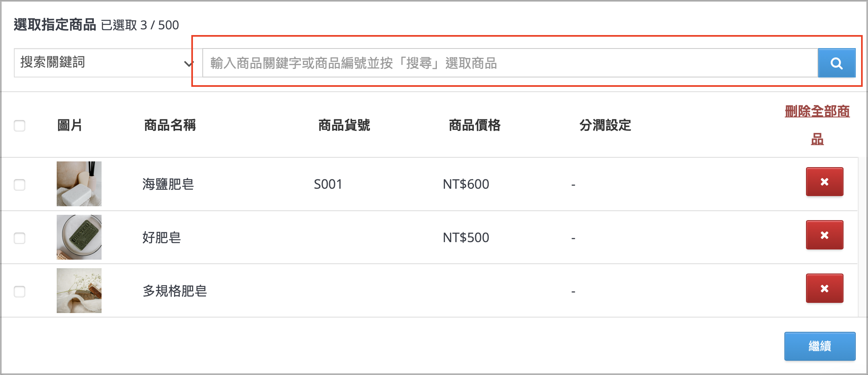
Task: Check the box for 好肥皂
Action: [x=20, y=238]
